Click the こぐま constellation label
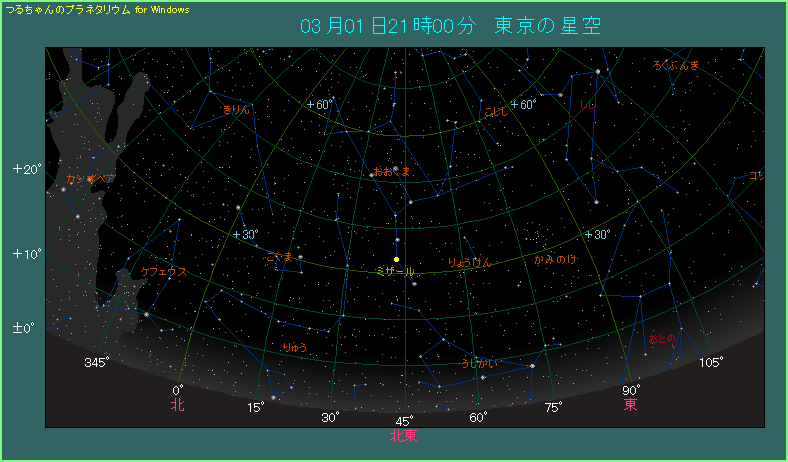 pos(280,257)
